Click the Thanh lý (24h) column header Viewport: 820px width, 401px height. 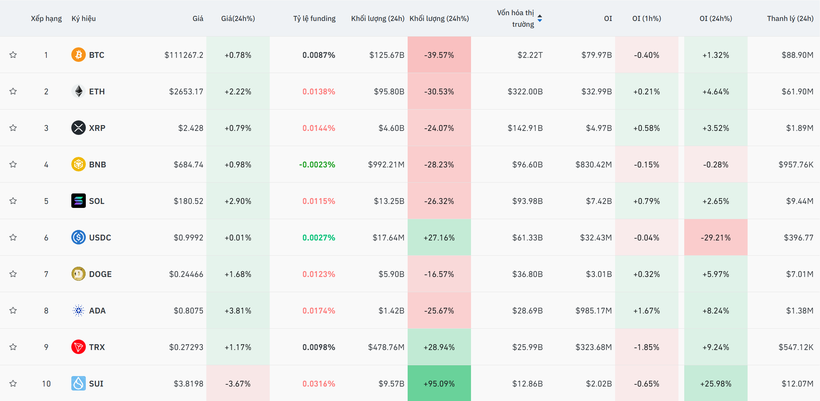tap(790, 18)
